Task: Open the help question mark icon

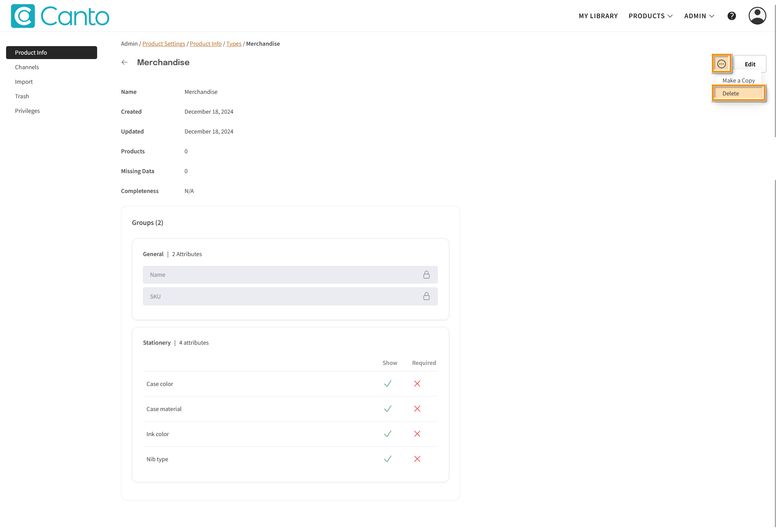Action: click(x=731, y=16)
